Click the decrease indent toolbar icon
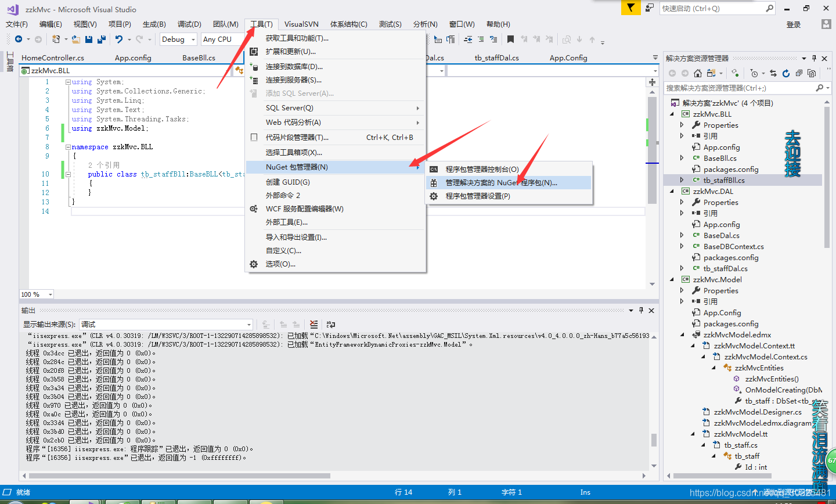836x504 pixels. tap(468, 39)
